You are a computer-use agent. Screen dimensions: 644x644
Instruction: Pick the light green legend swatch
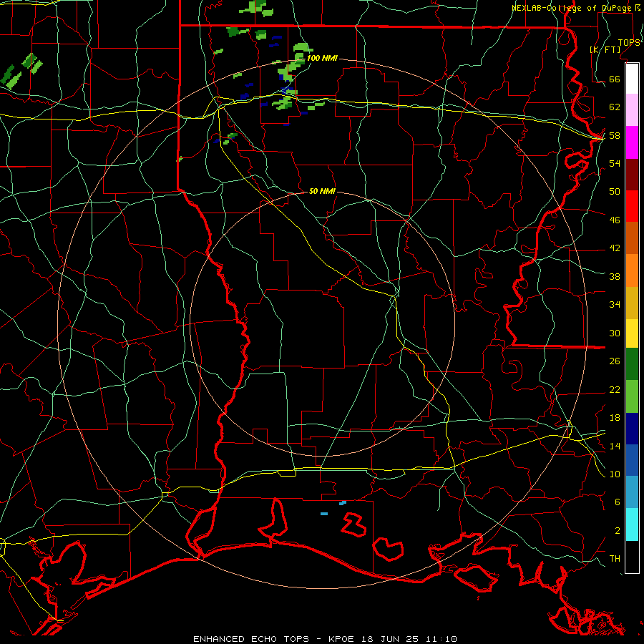(632, 396)
